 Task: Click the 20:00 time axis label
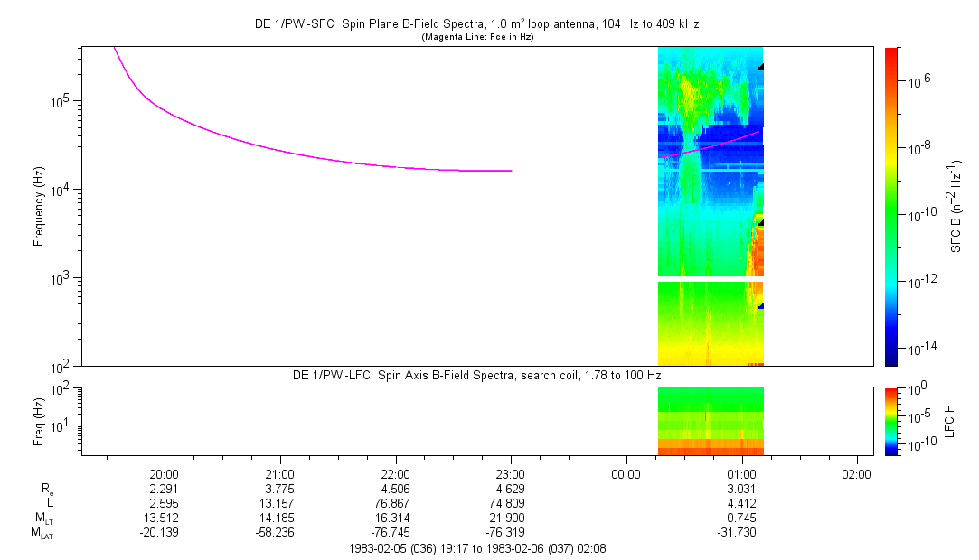[165, 474]
